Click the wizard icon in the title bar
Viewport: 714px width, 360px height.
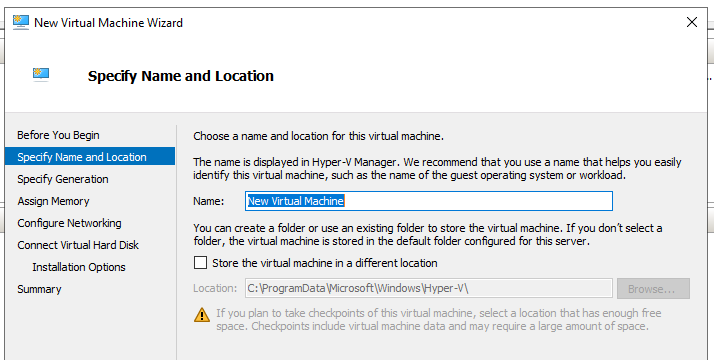21,22
